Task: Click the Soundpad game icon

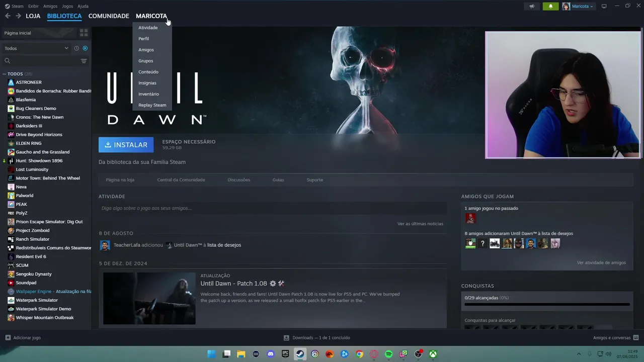Action: 11,283
